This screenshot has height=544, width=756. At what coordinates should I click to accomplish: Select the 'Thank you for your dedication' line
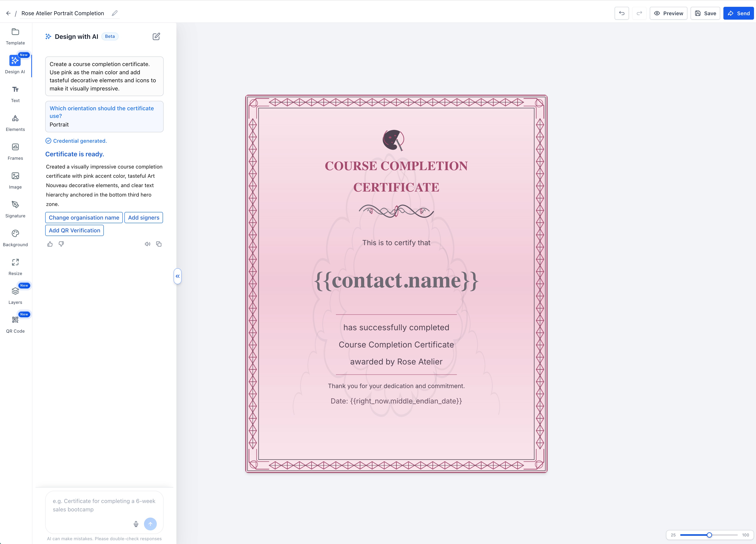pos(396,386)
